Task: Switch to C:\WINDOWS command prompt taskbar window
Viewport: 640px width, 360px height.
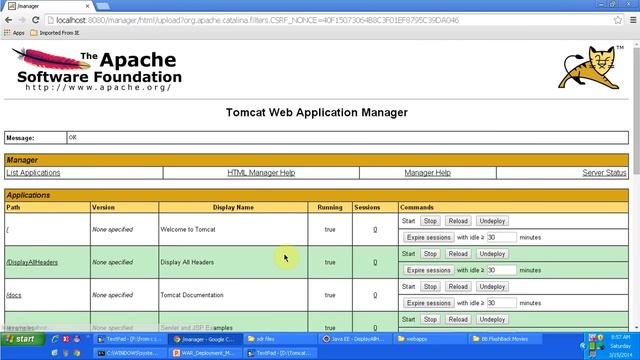Action: (x=130, y=353)
